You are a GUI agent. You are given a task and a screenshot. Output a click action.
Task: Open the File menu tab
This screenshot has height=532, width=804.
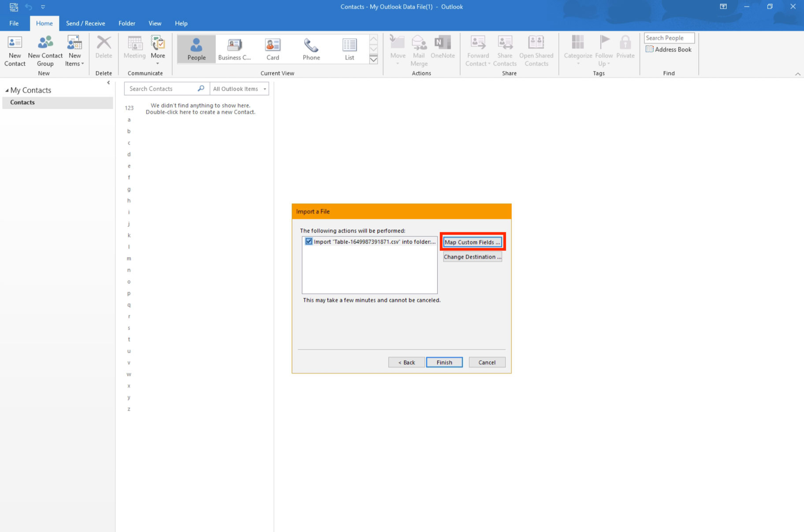tap(14, 23)
